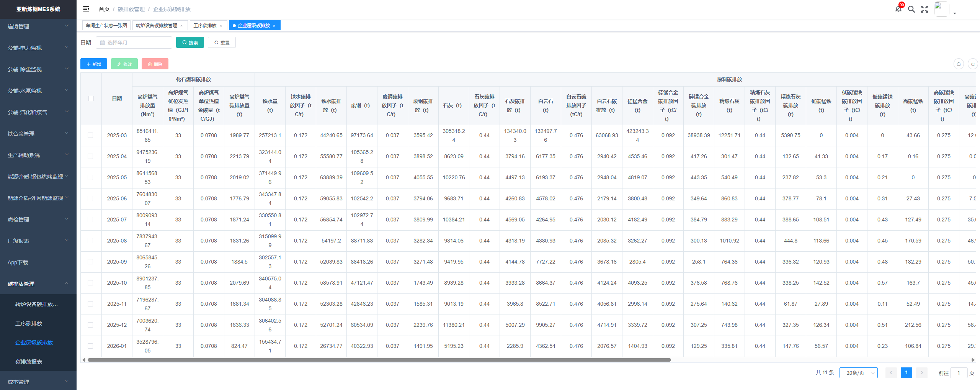Toggle fullscreen mode icon
Image resolution: width=980 pixels, height=390 pixels.
coord(924,9)
